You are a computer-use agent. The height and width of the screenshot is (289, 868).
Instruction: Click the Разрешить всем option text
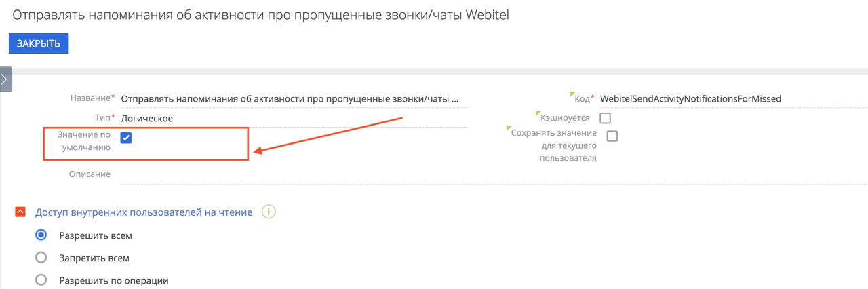coord(96,236)
